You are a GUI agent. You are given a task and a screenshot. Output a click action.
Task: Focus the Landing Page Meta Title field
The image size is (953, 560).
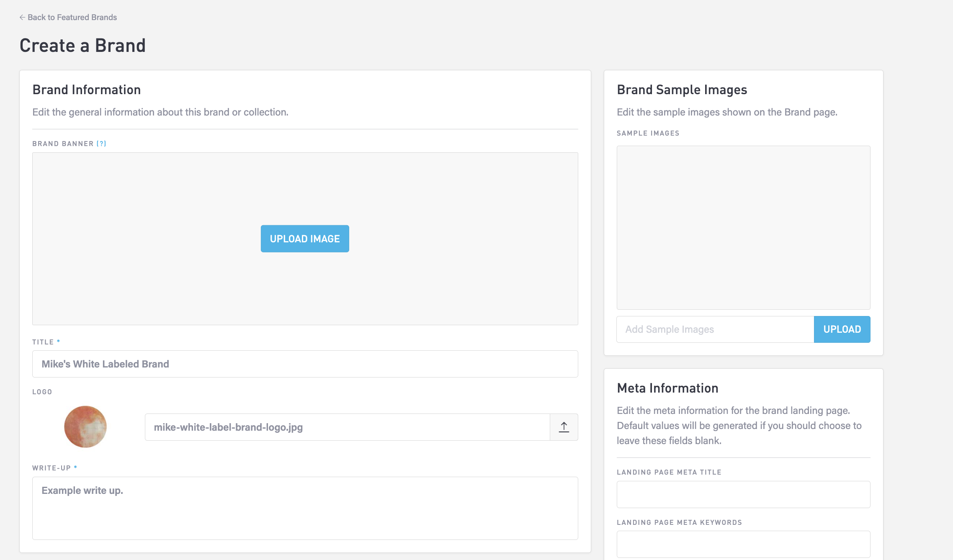click(743, 494)
